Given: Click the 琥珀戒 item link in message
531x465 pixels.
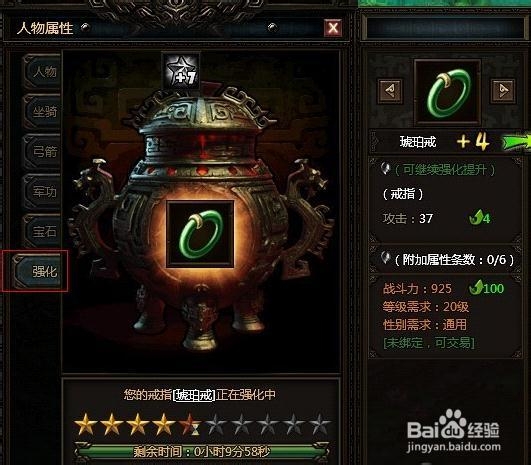Looking at the screenshot, I should point(194,395).
